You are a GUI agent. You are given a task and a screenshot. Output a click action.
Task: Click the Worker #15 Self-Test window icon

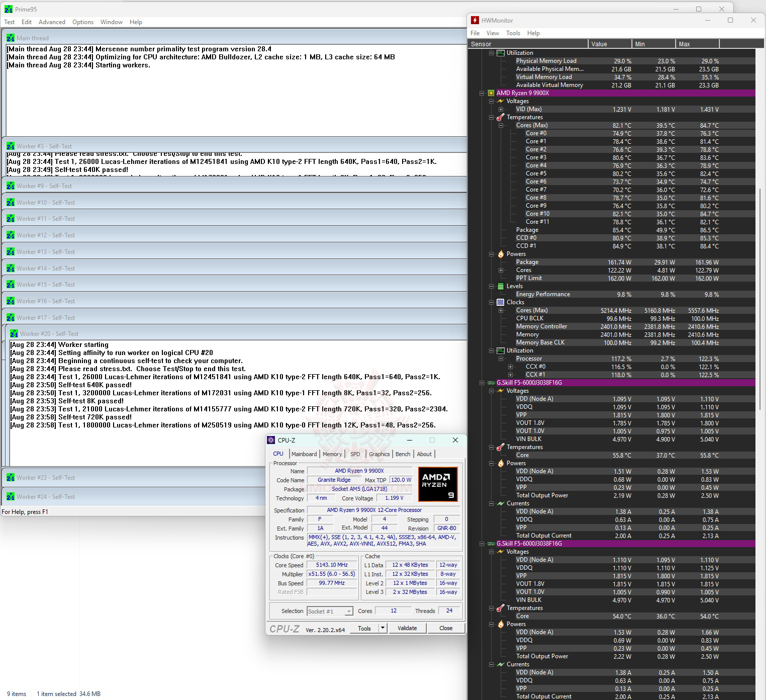coord(11,284)
